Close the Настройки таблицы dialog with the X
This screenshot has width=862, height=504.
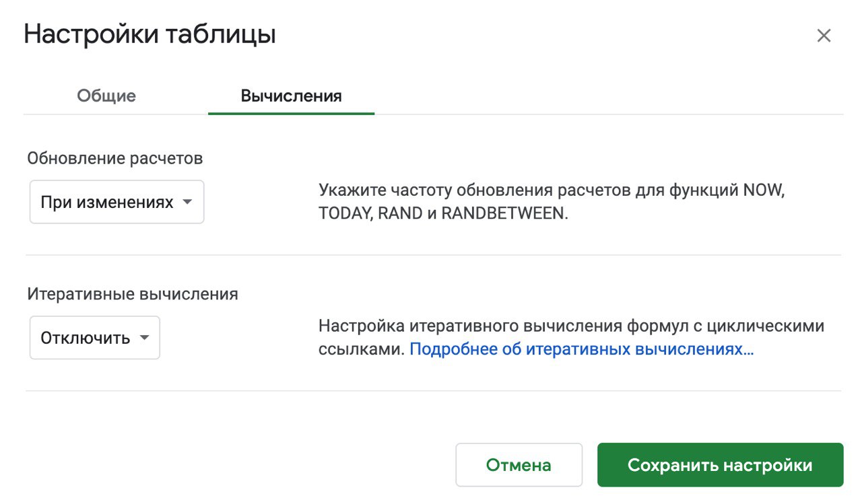824,36
